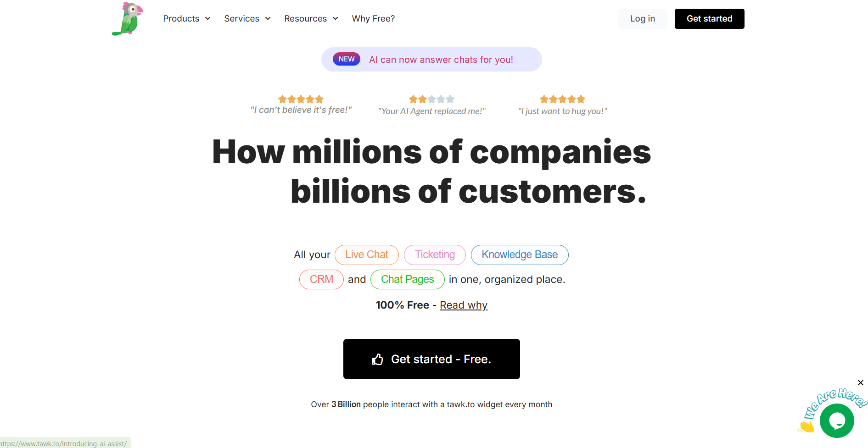Dismiss the We Are Here chat greeting
Viewport: 868px width, 448px height.
(x=861, y=383)
